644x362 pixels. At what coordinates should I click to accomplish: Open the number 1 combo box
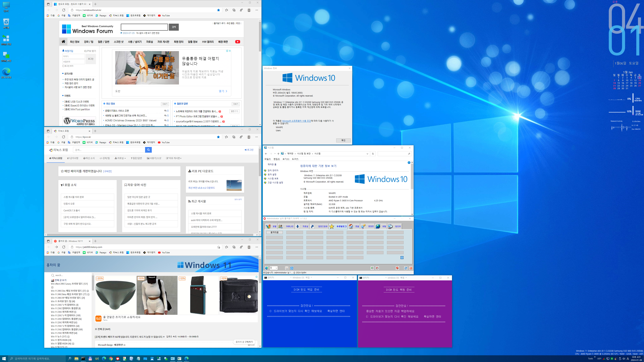[274, 268]
